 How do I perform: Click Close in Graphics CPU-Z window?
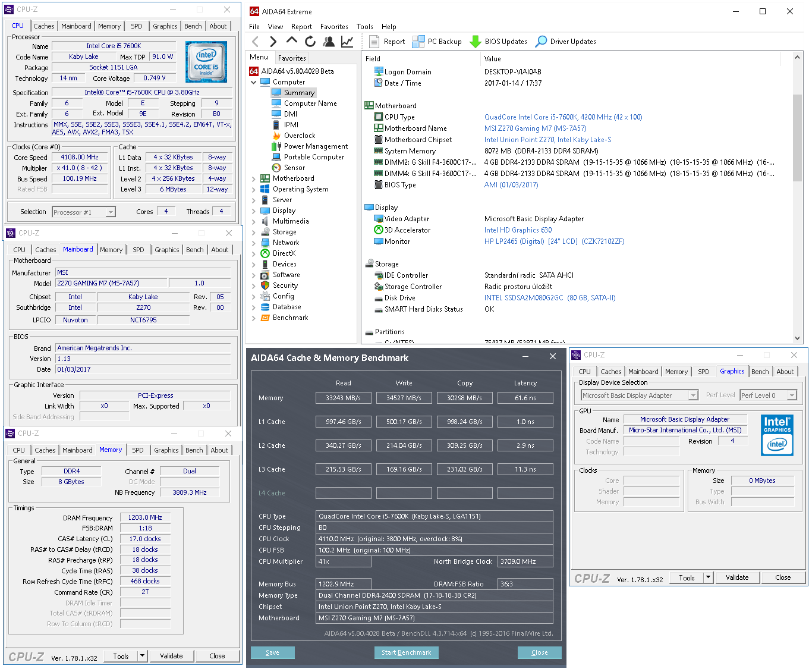tap(783, 577)
